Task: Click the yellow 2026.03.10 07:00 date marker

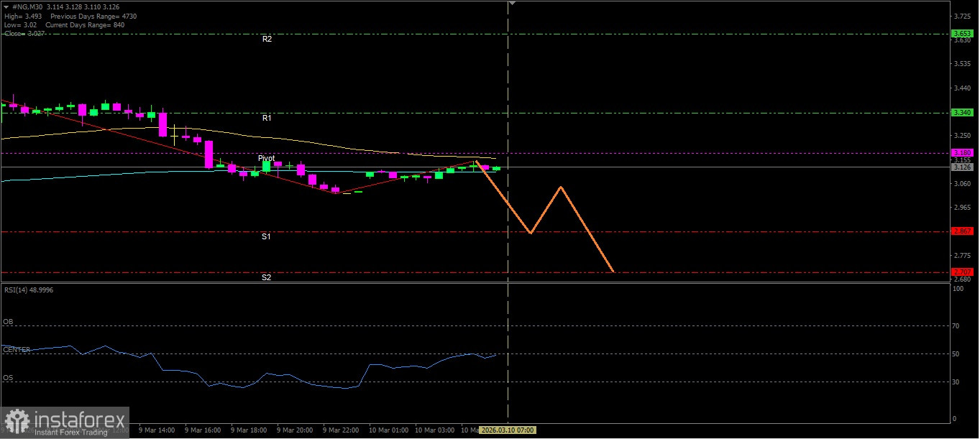Action: [508, 430]
